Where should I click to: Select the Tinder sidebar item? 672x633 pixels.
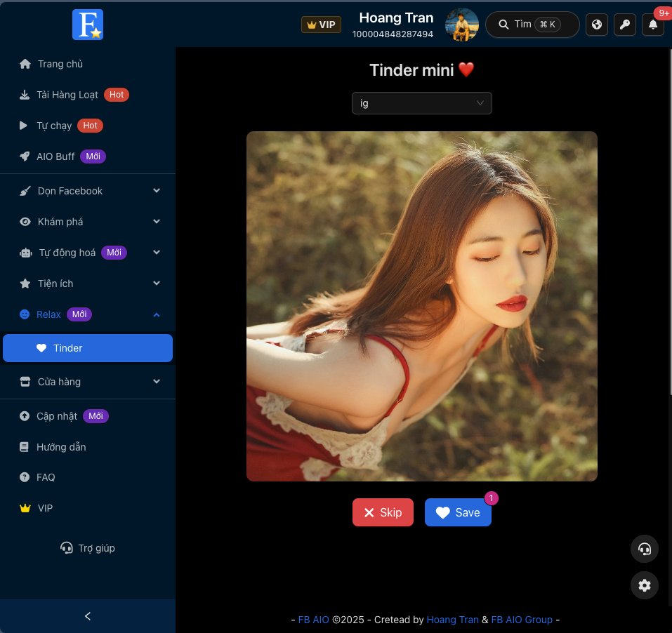click(x=88, y=348)
